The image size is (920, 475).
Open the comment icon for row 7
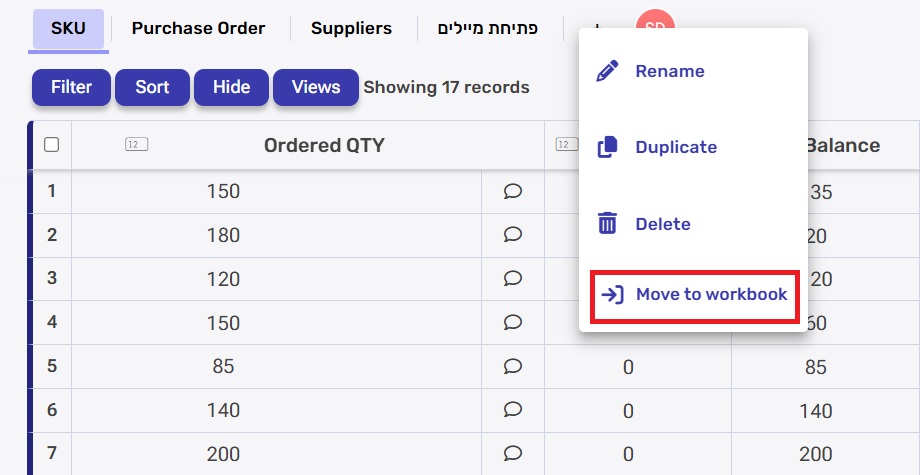513,454
